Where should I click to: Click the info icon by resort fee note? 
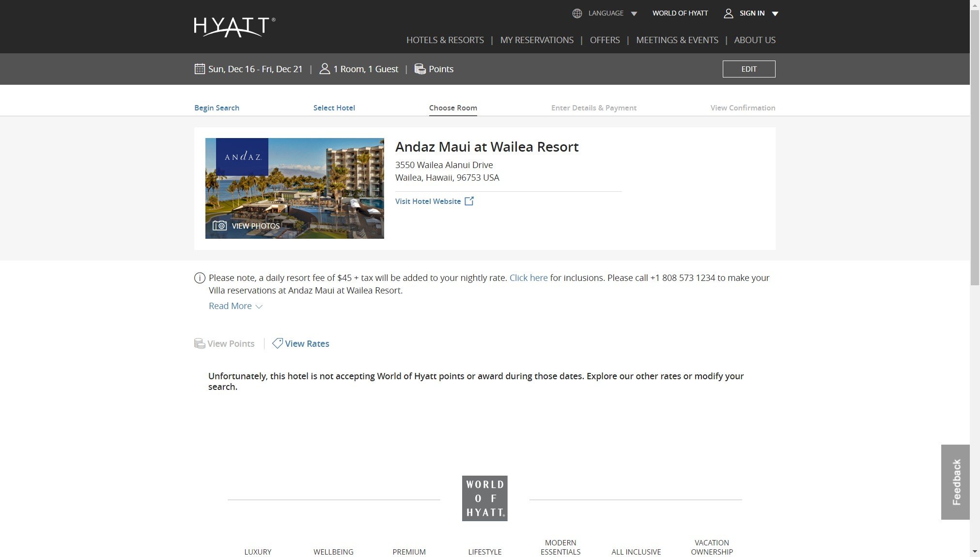(x=200, y=278)
